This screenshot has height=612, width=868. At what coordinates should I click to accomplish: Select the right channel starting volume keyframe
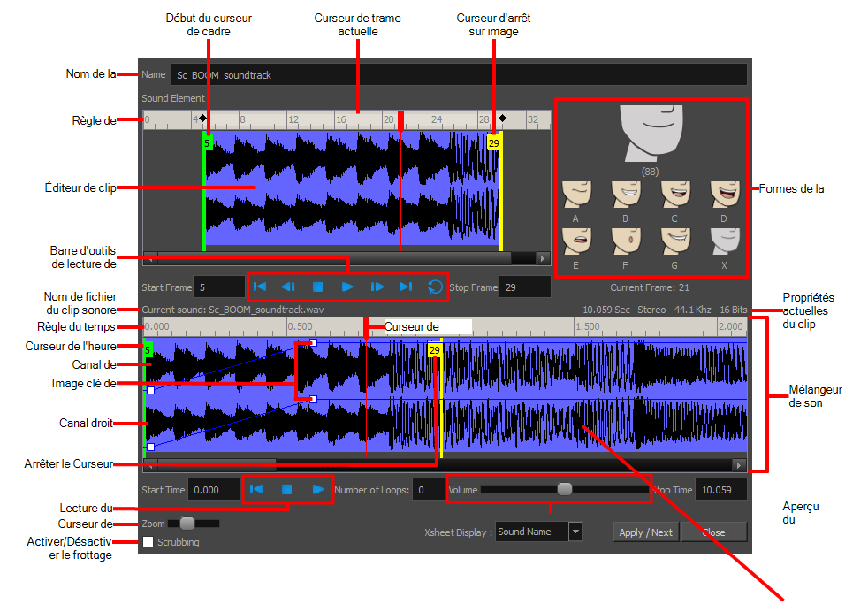tap(150, 447)
